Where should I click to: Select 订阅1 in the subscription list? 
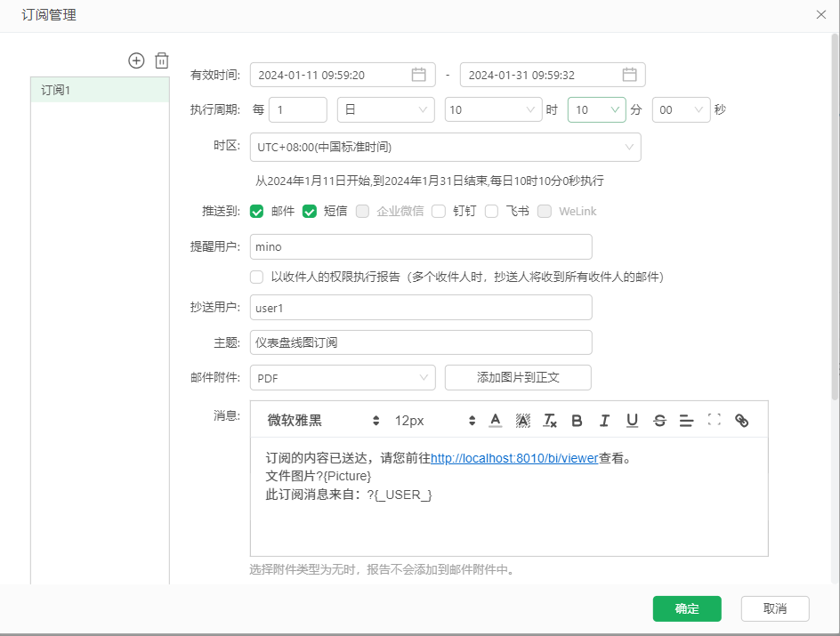tap(100, 90)
